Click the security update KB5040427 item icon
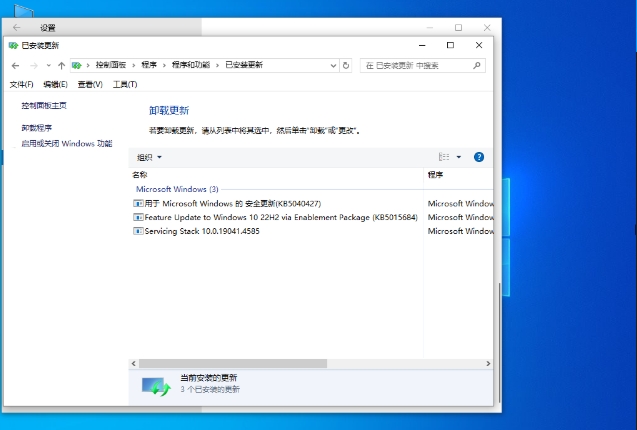 [x=138, y=203]
